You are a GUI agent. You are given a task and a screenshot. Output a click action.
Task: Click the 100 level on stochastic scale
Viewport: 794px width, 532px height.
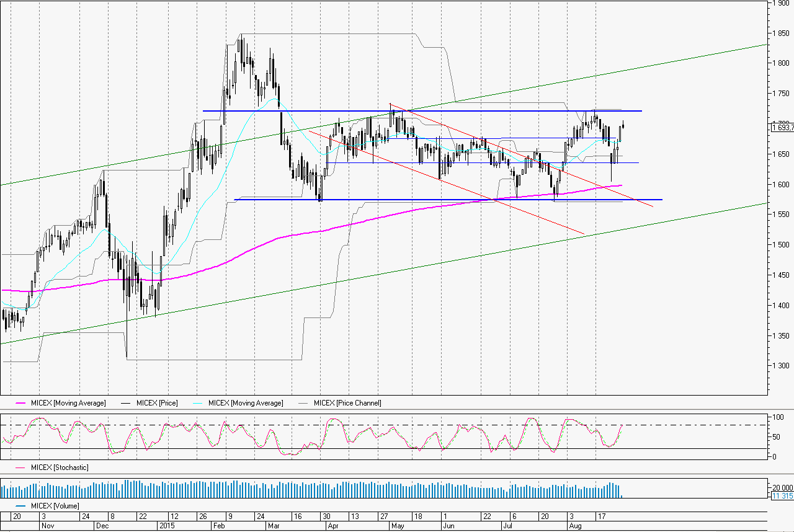click(774, 417)
